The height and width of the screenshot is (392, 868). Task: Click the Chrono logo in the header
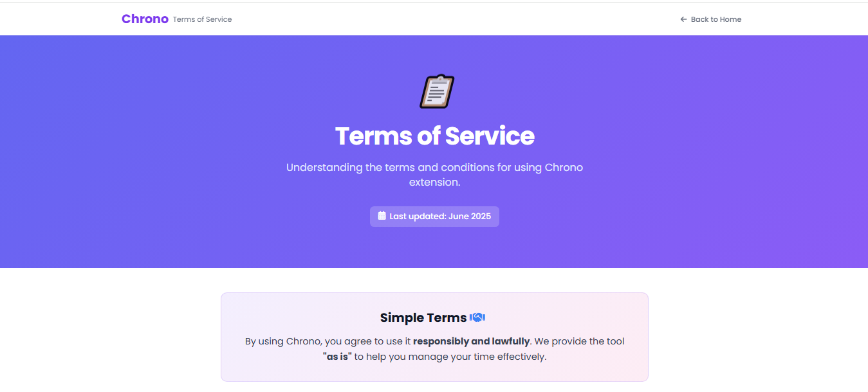[145, 19]
